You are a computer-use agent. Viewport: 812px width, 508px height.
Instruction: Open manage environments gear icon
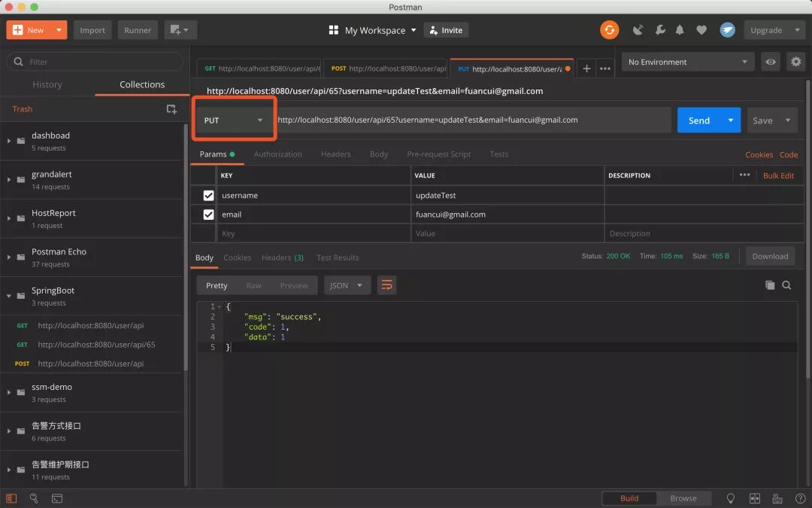coord(795,62)
